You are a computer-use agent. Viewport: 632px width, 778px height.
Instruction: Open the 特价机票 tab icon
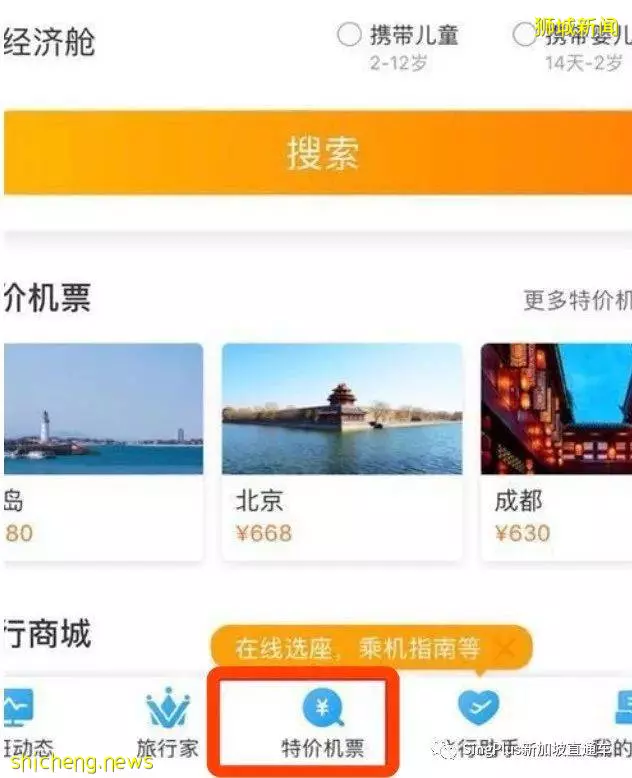pos(323,707)
